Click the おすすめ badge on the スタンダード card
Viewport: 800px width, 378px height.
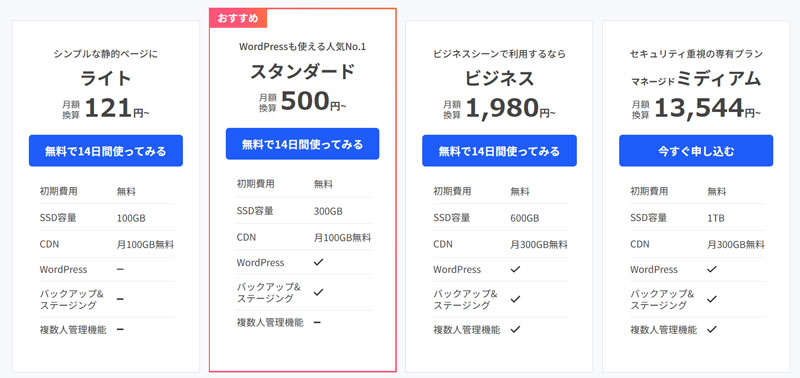238,19
